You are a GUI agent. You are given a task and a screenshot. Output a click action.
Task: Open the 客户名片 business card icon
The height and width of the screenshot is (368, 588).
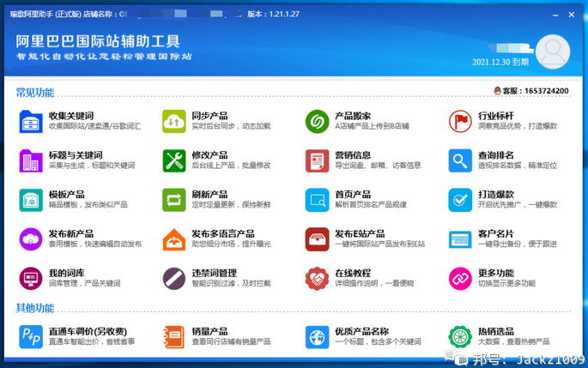coord(460,240)
